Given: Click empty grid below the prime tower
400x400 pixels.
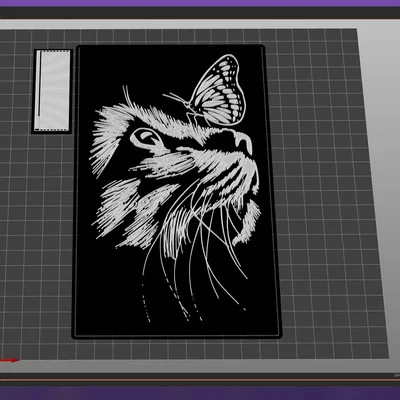Looking at the screenshot, I should pyautogui.click(x=50, y=233).
